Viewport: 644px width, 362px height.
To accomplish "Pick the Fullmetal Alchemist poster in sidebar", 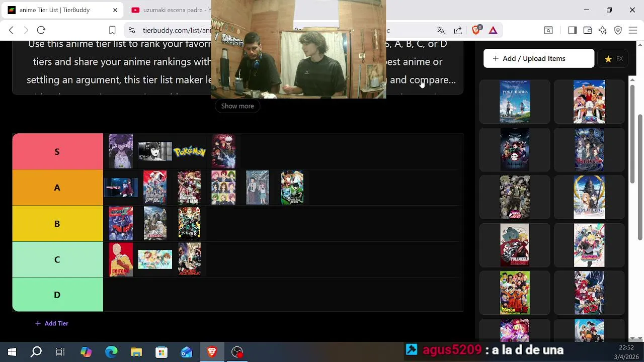I will coord(515,245).
